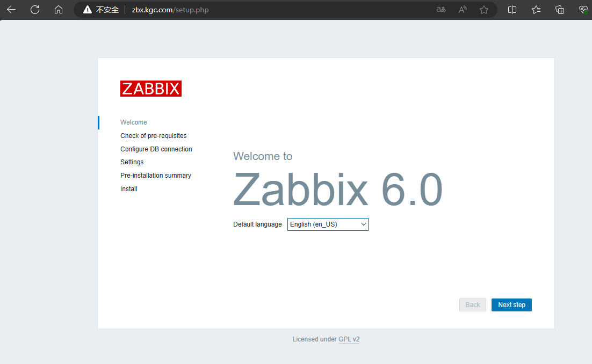
Task: Click the Welcome to heading text
Action: tap(263, 156)
